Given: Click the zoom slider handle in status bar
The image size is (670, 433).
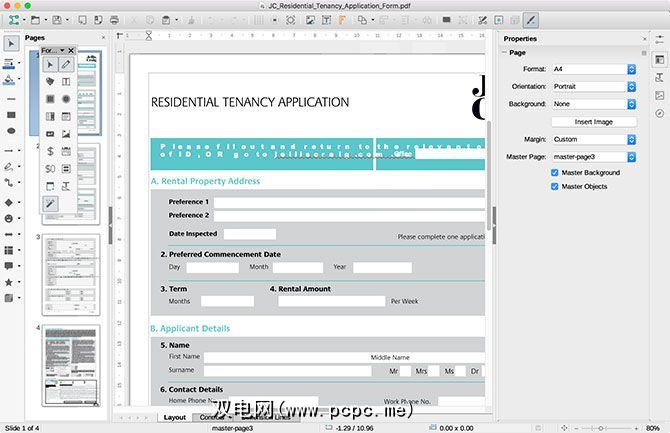Looking at the screenshot, I should [601, 428].
